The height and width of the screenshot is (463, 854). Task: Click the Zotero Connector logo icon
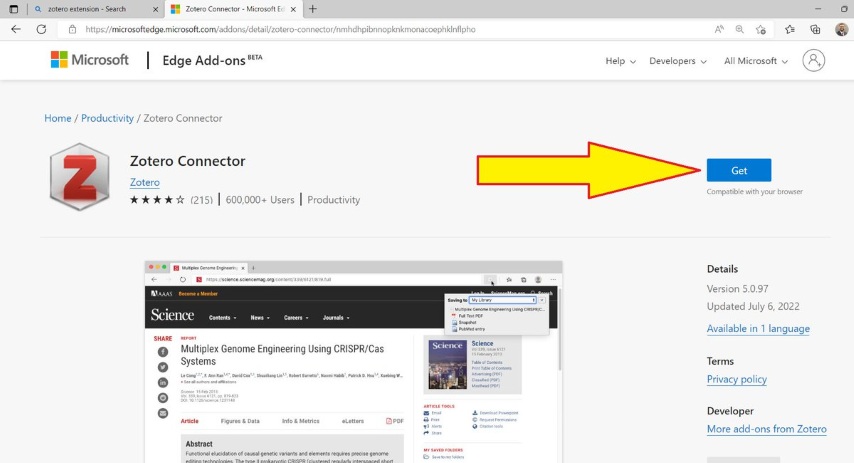click(79, 177)
